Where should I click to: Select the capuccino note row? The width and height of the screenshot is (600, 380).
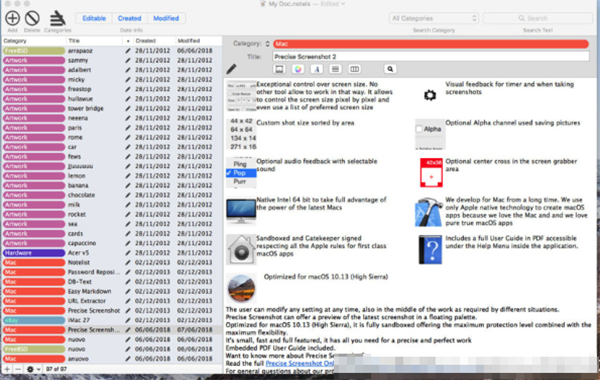[112, 243]
